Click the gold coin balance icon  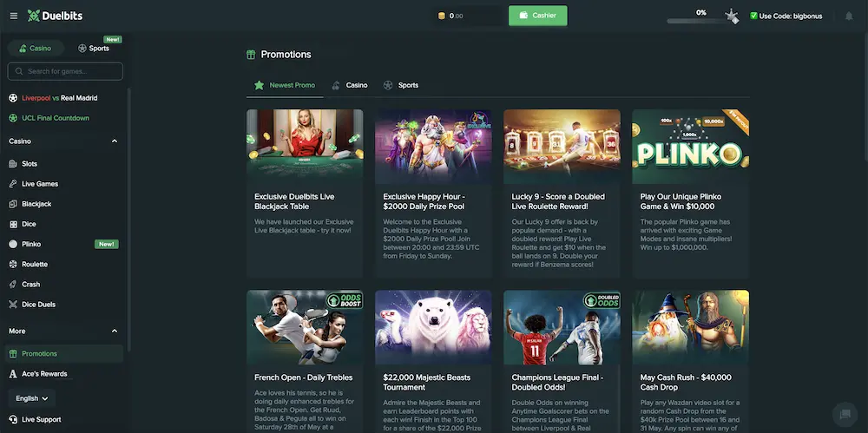[x=442, y=16]
